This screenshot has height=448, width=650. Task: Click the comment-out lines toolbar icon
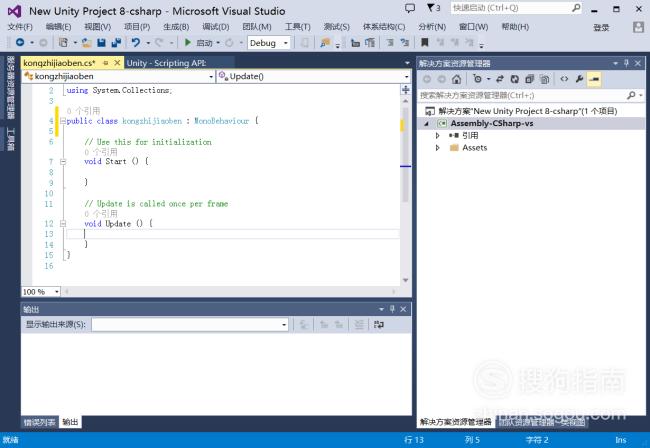pos(390,42)
